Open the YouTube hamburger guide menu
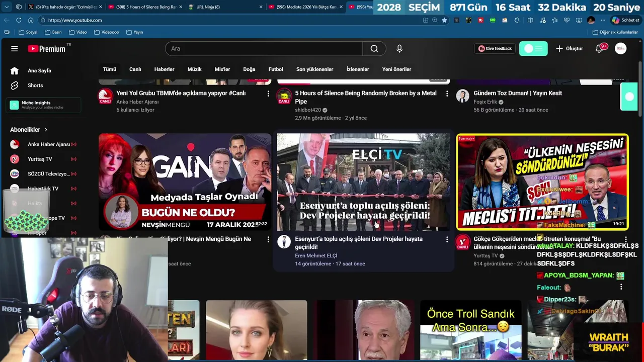Image resolution: width=644 pixels, height=362 pixels. point(14,49)
